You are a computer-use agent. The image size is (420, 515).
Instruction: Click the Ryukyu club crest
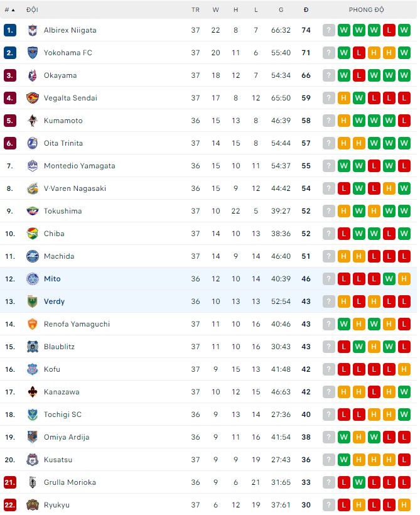pyautogui.click(x=33, y=505)
